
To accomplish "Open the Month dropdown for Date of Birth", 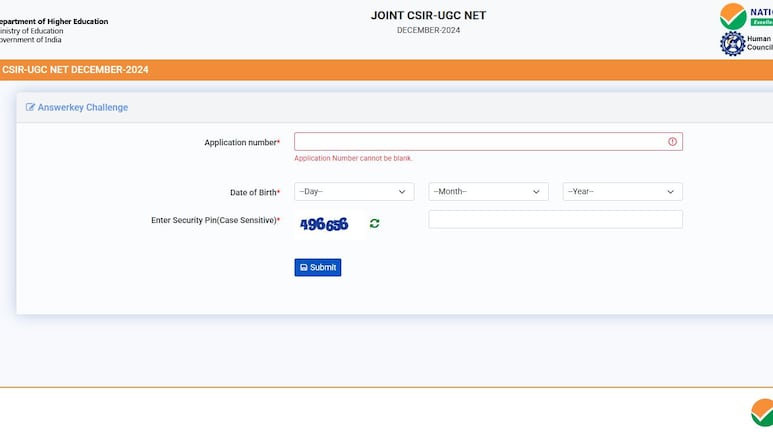I will point(488,191).
